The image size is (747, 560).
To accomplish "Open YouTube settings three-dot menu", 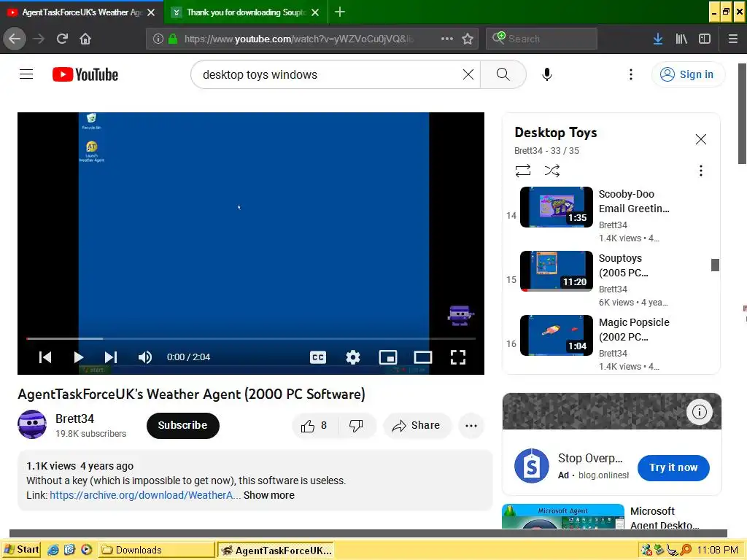I will pos(631,74).
